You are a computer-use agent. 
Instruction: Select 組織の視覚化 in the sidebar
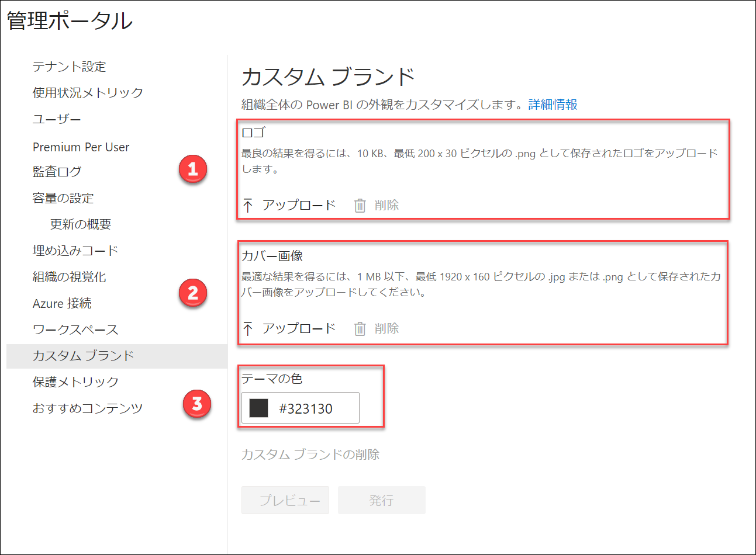click(x=69, y=277)
